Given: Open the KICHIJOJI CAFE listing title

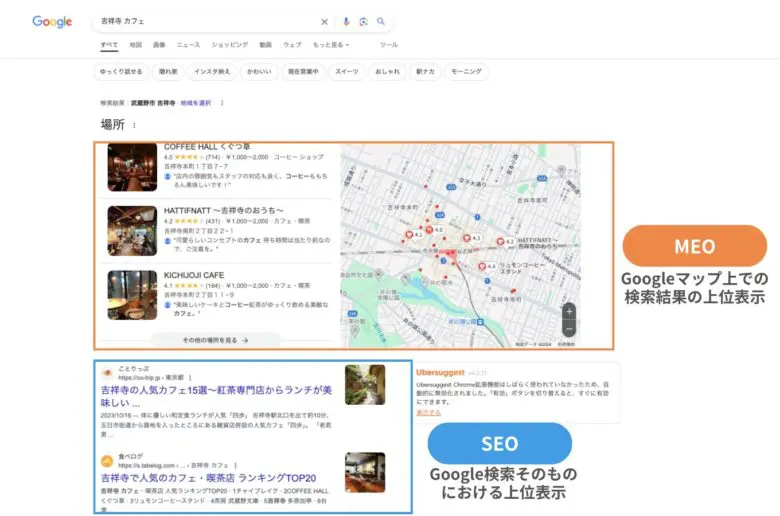Looking at the screenshot, I should [x=194, y=275].
